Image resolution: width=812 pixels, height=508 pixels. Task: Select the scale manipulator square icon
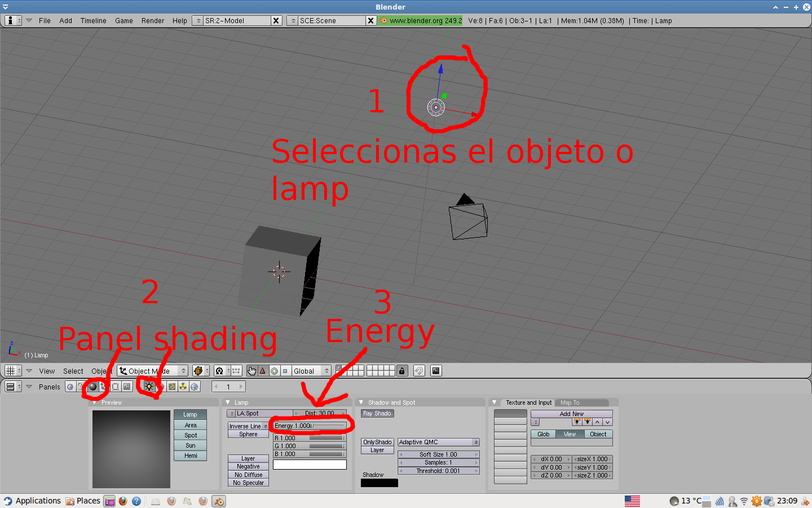click(x=285, y=371)
